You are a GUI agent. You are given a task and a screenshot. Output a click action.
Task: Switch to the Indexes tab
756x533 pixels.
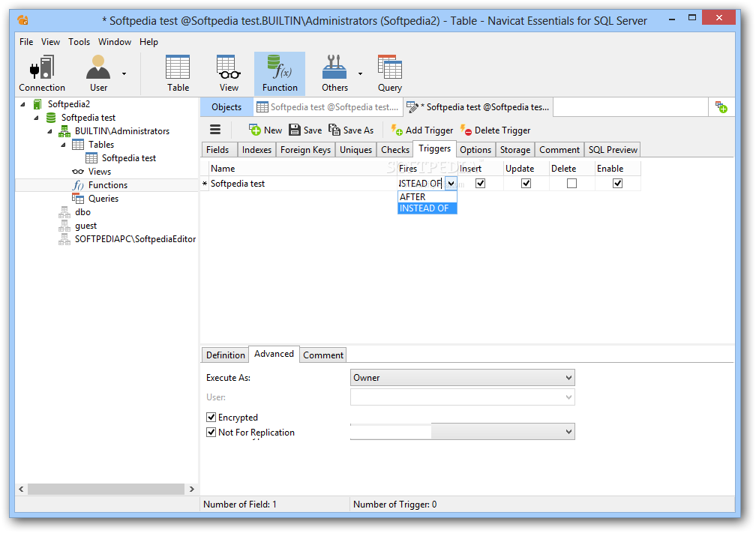(x=256, y=150)
